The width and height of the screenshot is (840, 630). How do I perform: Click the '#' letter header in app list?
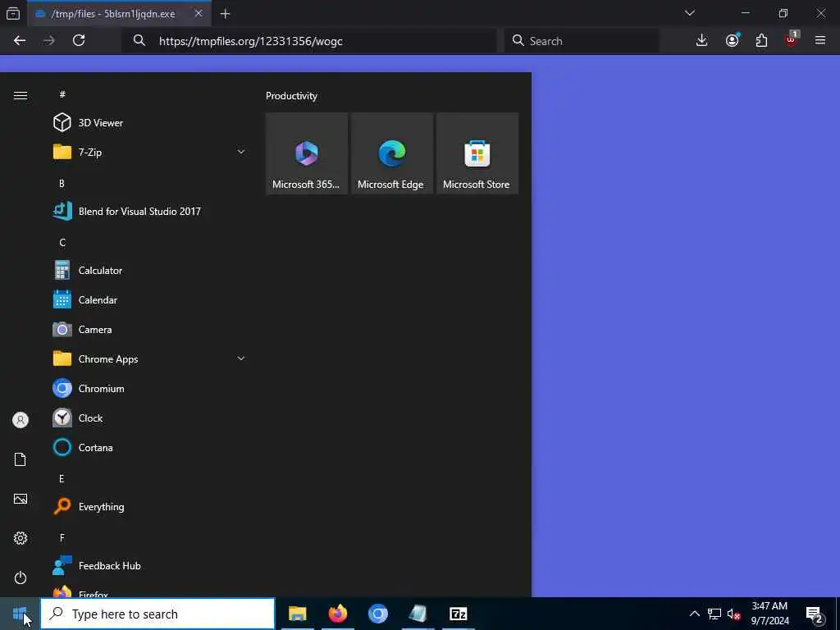(62, 94)
